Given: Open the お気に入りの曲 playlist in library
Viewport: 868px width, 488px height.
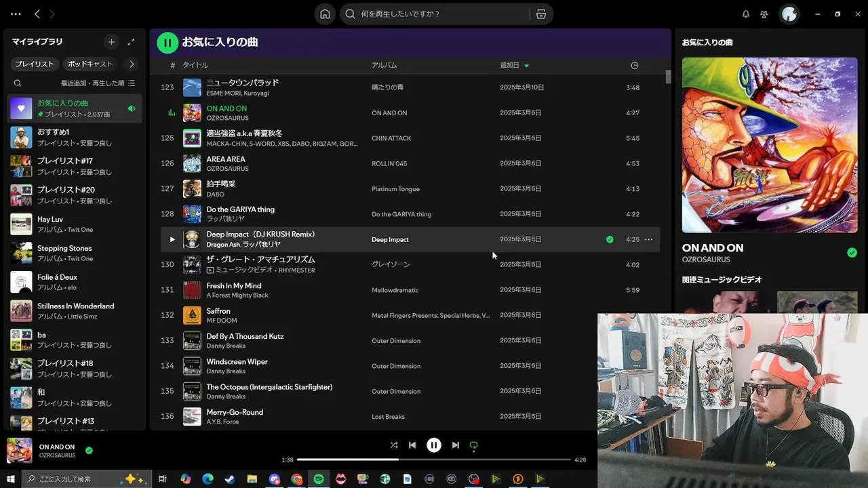Looking at the screenshot, I should click(x=75, y=108).
